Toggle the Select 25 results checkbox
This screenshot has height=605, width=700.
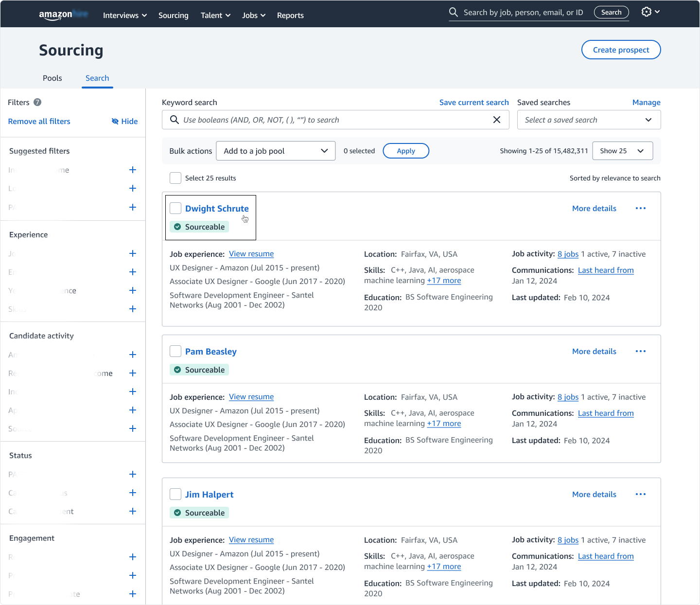coord(175,178)
